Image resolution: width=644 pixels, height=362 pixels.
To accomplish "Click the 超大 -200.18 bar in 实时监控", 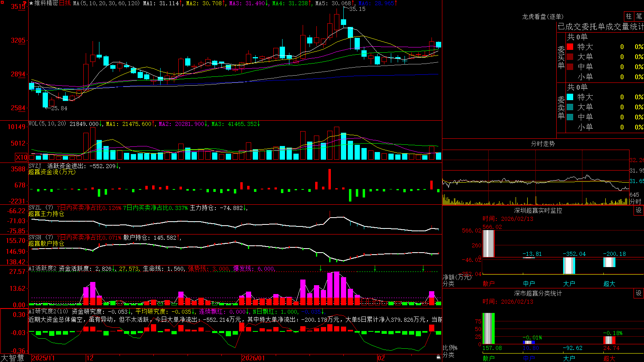I will [609, 262].
